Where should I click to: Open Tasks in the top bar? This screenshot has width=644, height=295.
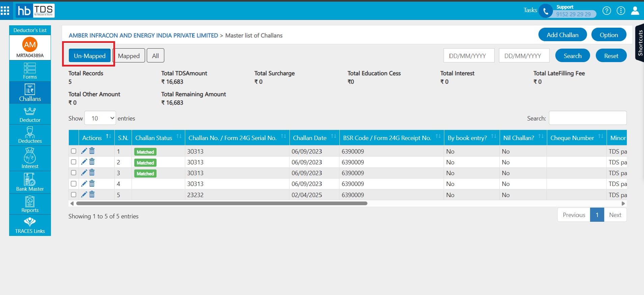coord(530,10)
